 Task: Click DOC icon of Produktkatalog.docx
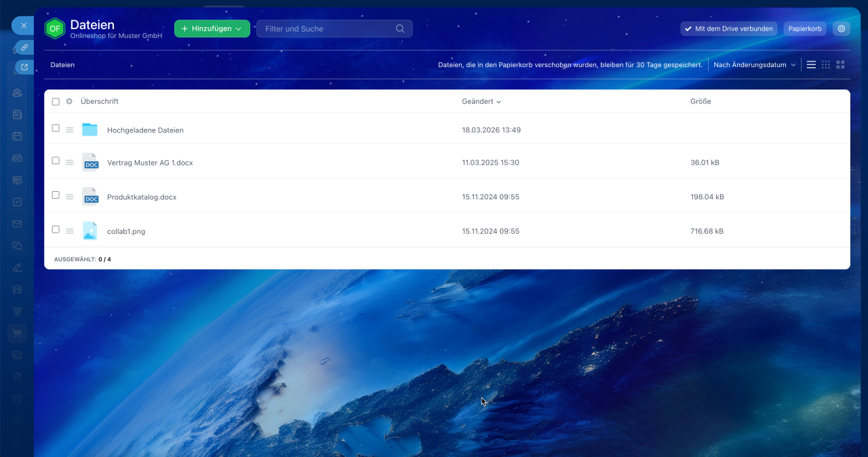tap(90, 197)
